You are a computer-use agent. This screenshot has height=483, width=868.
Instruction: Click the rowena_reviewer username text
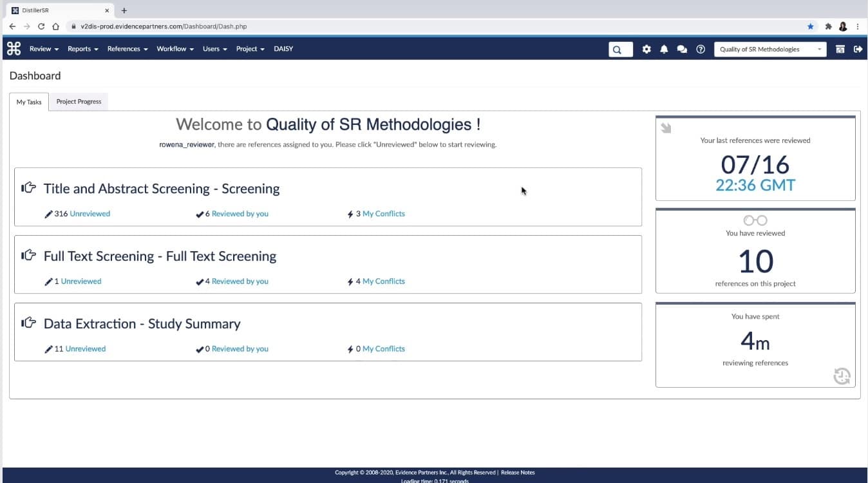[x=187, y=145]
